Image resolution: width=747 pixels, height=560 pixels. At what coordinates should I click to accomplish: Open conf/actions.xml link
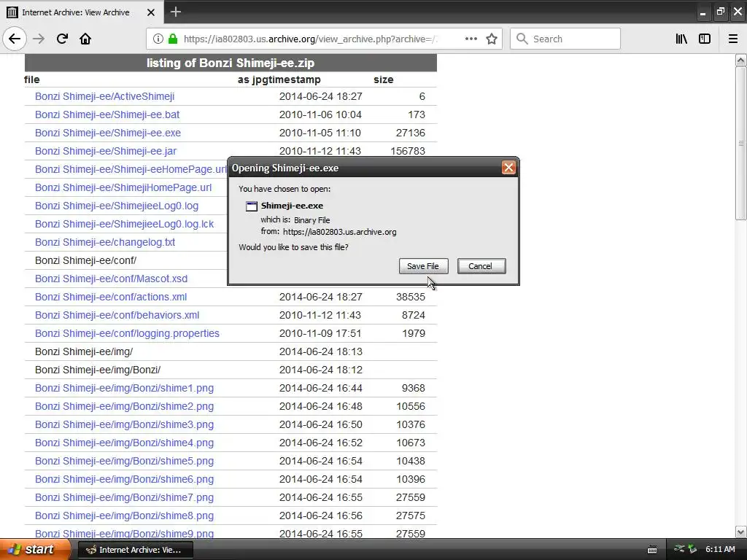pyautogui.click(x=111, y=297)
